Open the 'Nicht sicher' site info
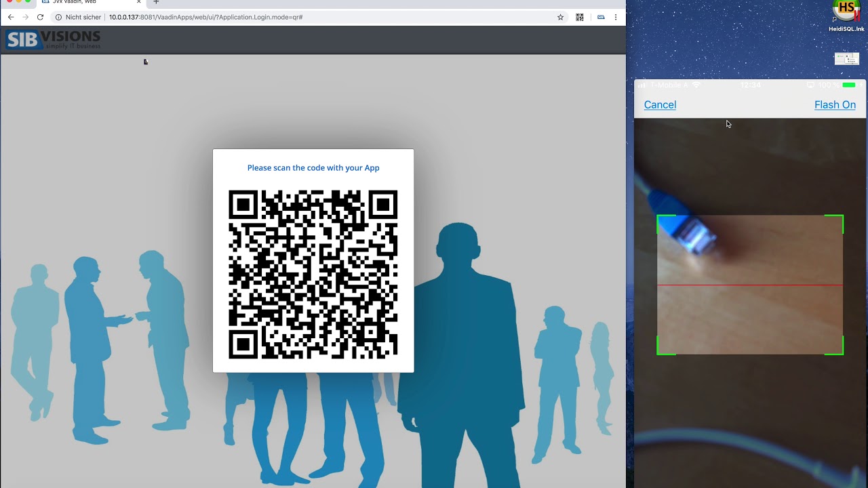 78,17
